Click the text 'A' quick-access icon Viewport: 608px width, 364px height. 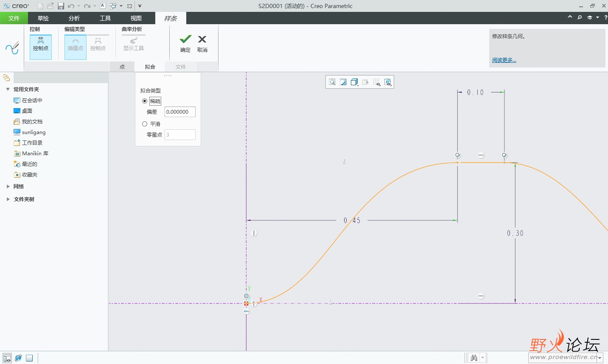pyautogui.click(x=103, y=6)
